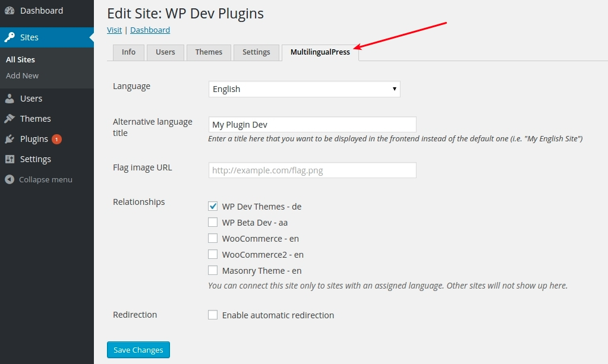This screenshot has height=364, width=608.
Task: Click the Dashboard gauge icon in sidebar
Action: click(10, 11)
